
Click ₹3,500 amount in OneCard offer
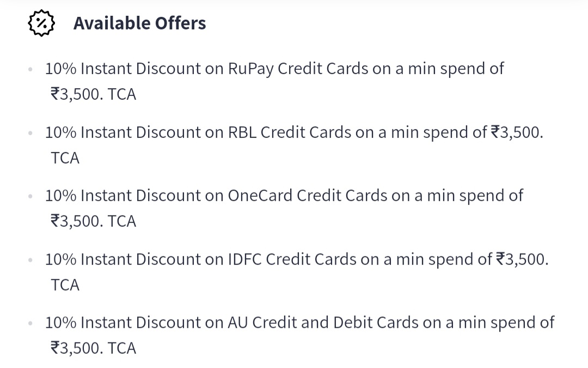pos(77,221)
